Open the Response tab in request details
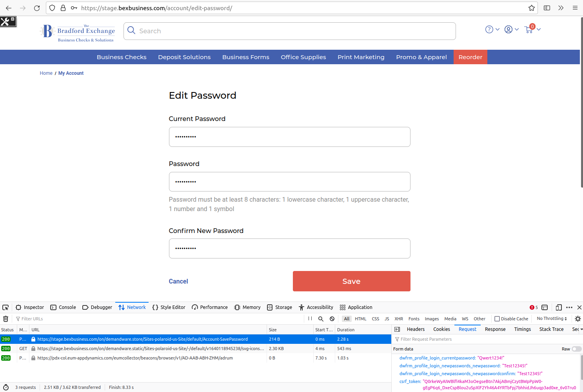Screen dimensions: 583x392 coord(495,329)
